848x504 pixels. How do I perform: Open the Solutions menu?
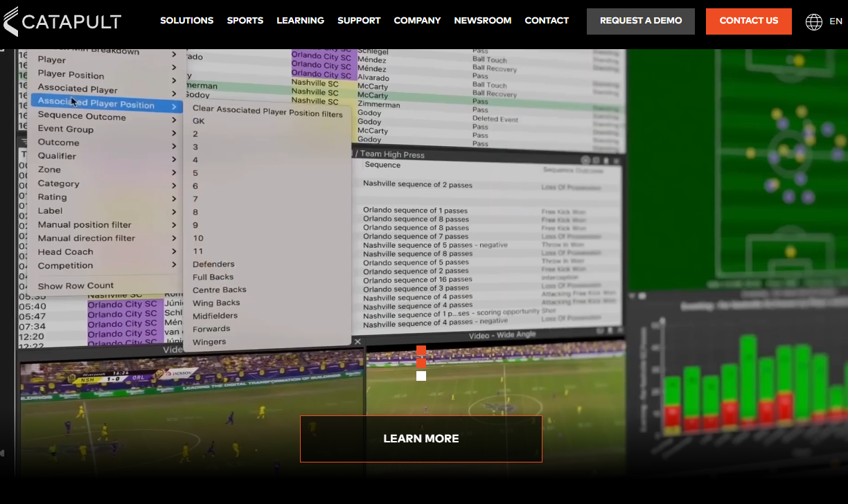pyautogui.click(x=187, y=21)
